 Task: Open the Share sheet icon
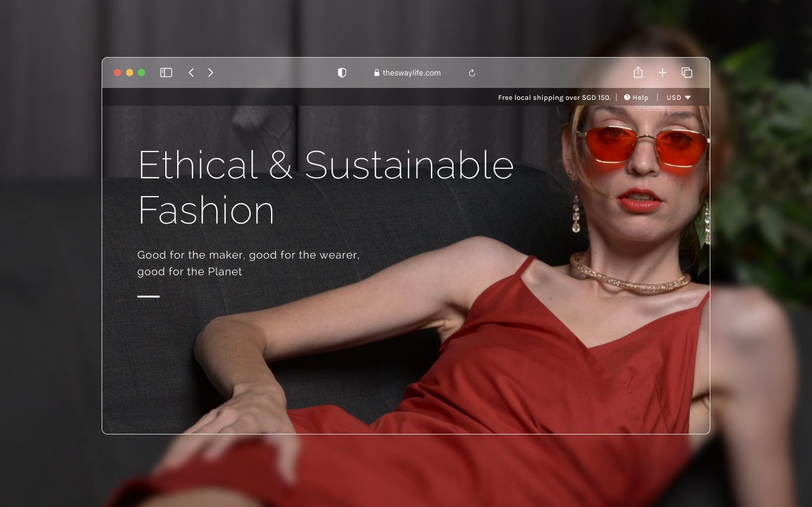tap(638, 72)
